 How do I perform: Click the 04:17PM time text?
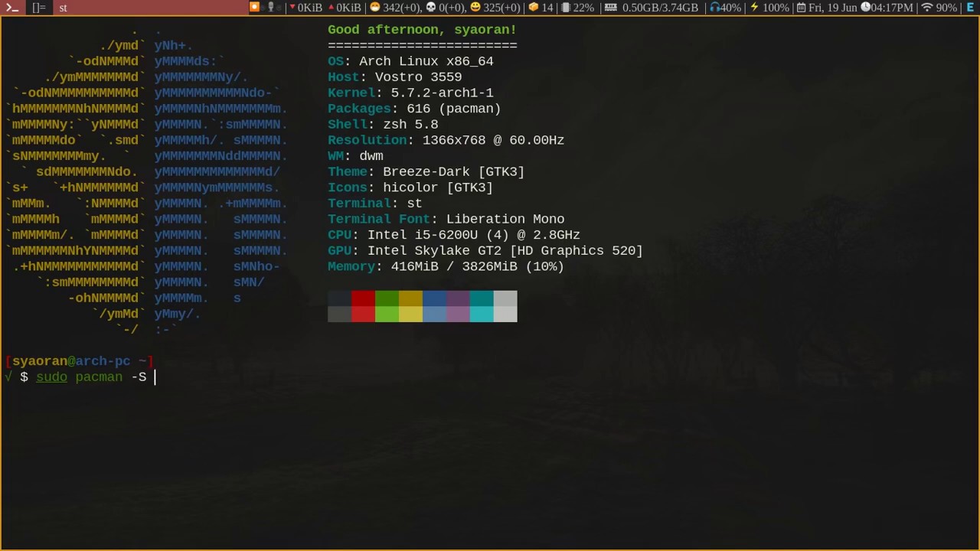click(892, 8)
